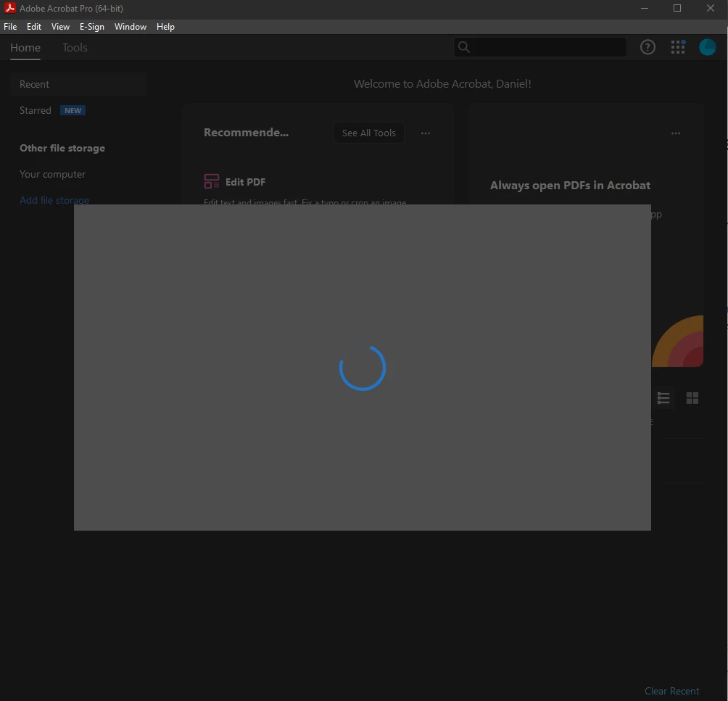Screen dimensions: 728x701
Task: Click the search magnifier icon
Action: pyautogui.click(x=464, y=47)
